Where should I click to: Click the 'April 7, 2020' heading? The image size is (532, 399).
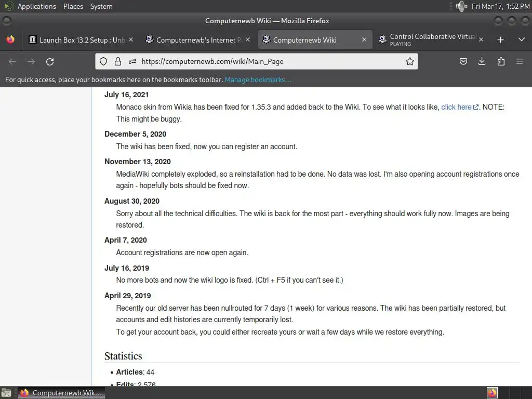(126, 240)
